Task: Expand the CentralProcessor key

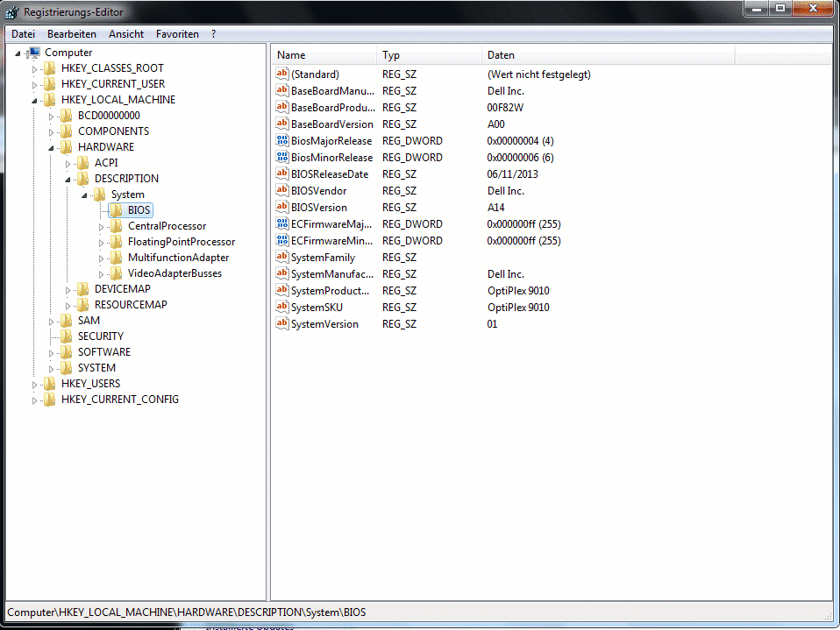Action: point(101,227)
